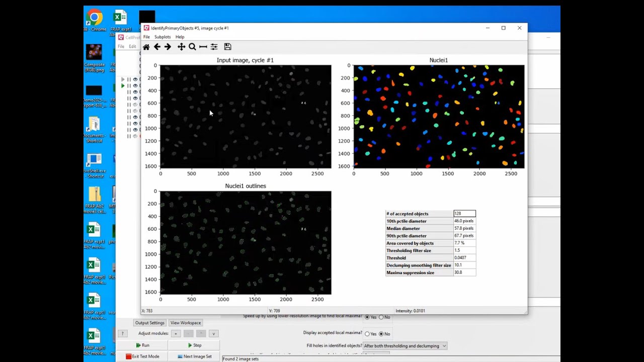Screen dimensions: 644x362
Task: Open the question mark help button
Action: [x=122, y=333]
